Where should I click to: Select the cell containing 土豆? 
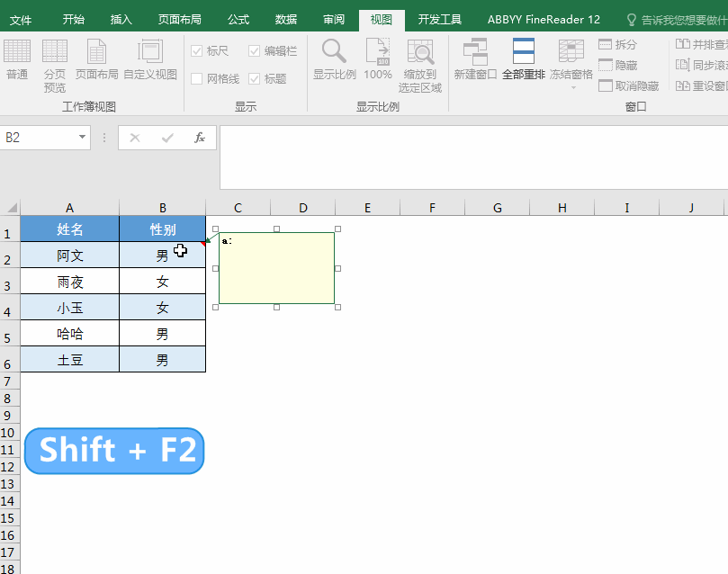point(69,359)
